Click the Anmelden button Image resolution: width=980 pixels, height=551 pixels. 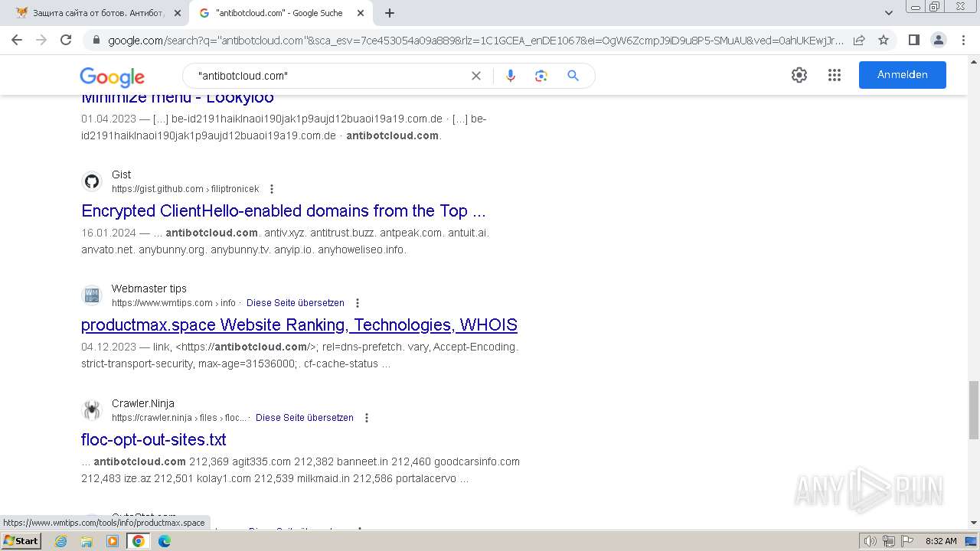tap(902, 75)
